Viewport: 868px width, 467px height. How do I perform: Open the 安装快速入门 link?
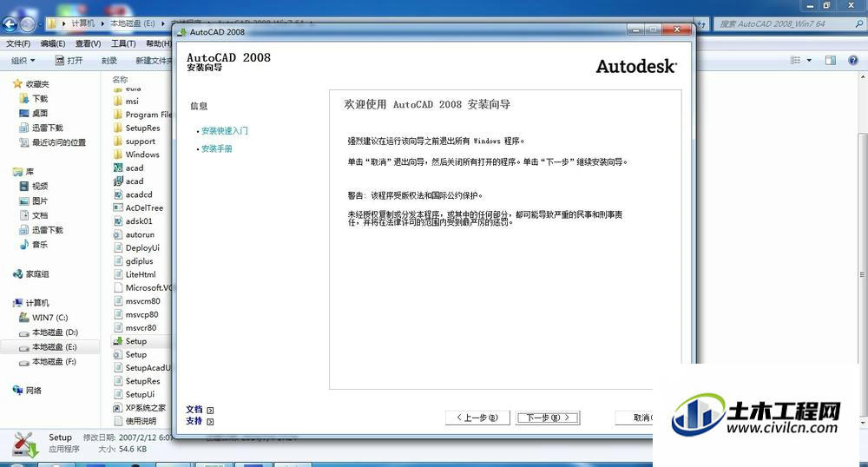(224, 131)
